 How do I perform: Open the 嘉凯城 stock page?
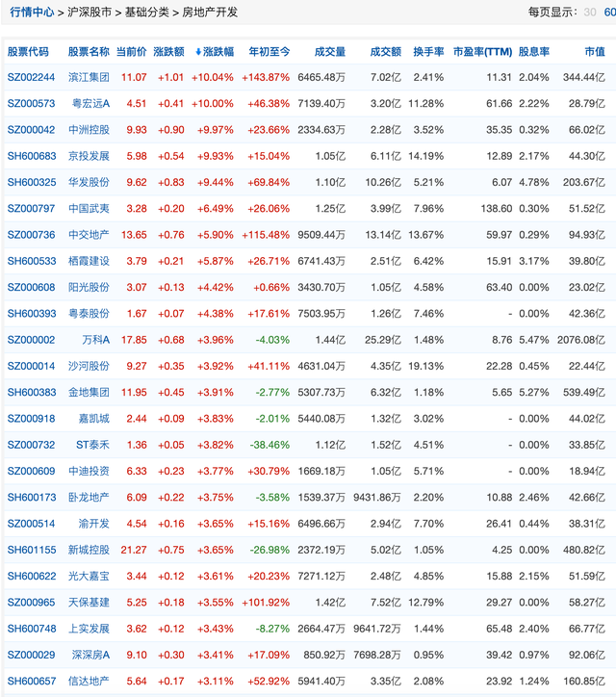point(93,418)
